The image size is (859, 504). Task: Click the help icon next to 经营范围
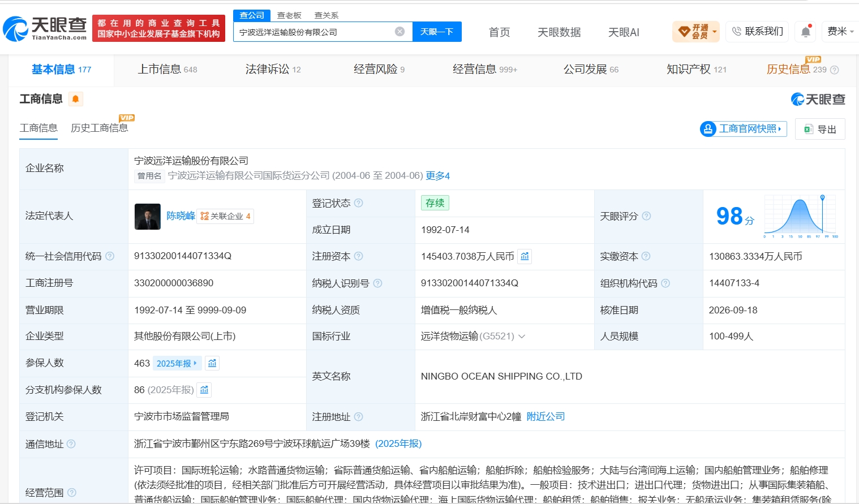pyautogui.click(x=72, y=493)
